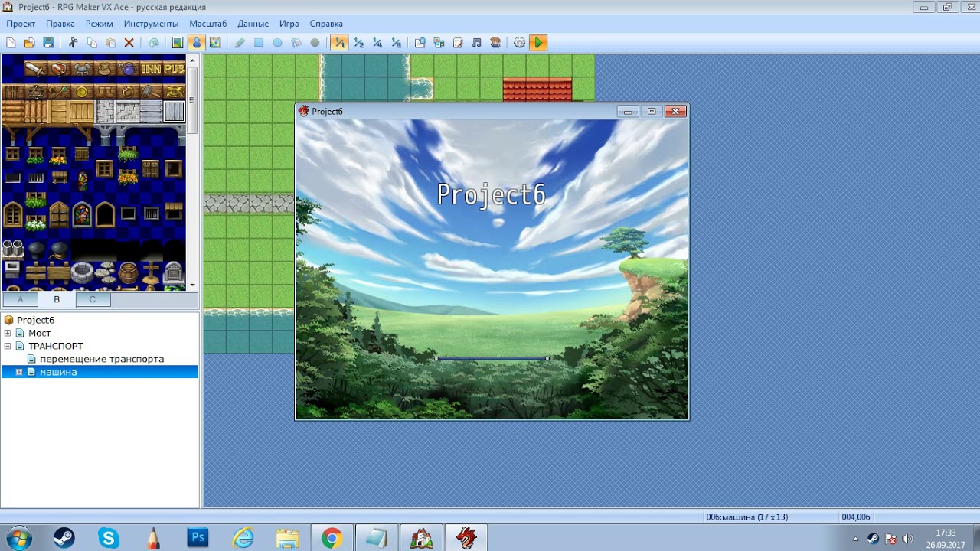980x551 pixels.
Task: Switch to Map editing mode icon
Action: coord(178,43)
